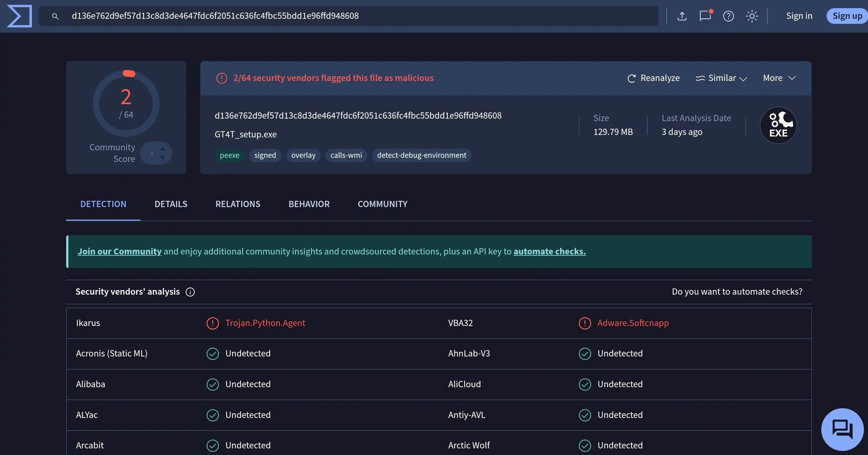Go to the RELATIONS tab
The height and width of the screenshot is (455, 868).
pyautogui.click(x=238, y=204)
